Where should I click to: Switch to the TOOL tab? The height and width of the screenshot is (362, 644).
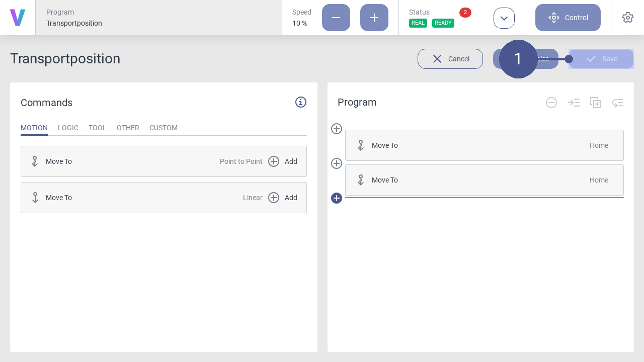click(97, 128)
